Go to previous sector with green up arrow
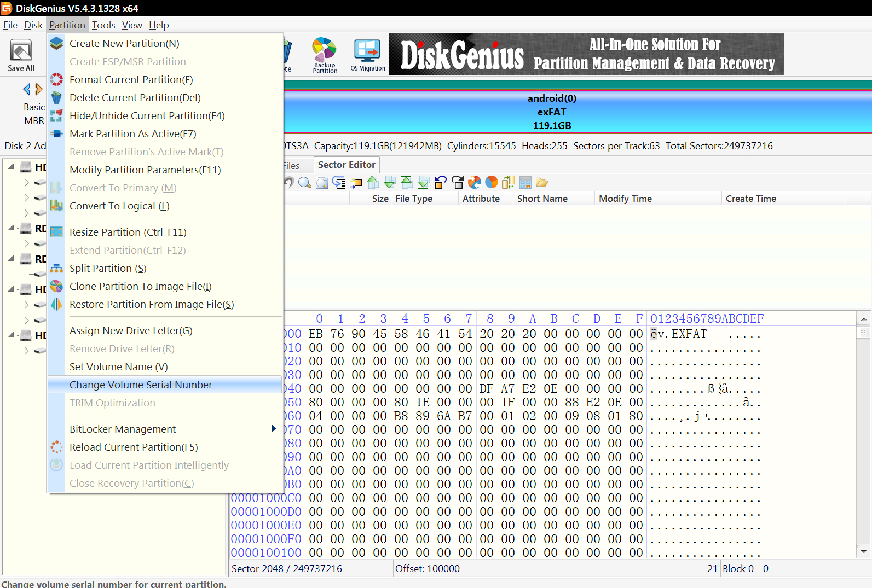Image resolution: width=872 pixels, height=588 pixels. pyautogui.click(x=373, y=182)
